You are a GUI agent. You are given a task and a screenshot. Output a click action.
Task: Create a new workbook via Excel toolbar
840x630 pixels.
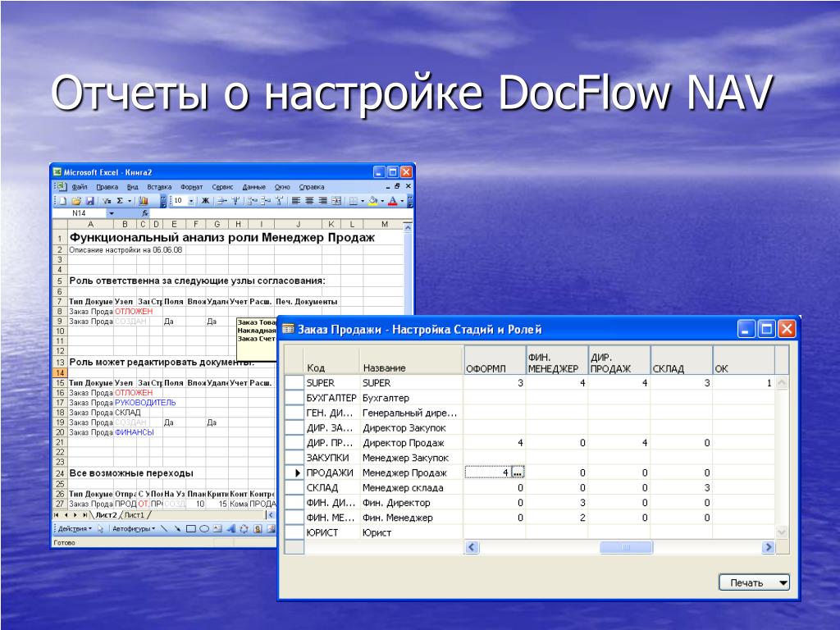[62, 201]
